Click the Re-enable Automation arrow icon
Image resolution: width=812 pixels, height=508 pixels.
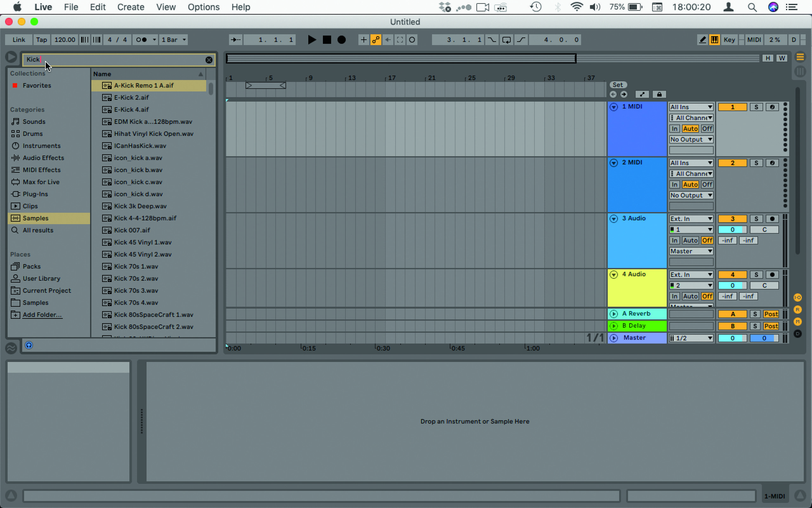point(388,40)
